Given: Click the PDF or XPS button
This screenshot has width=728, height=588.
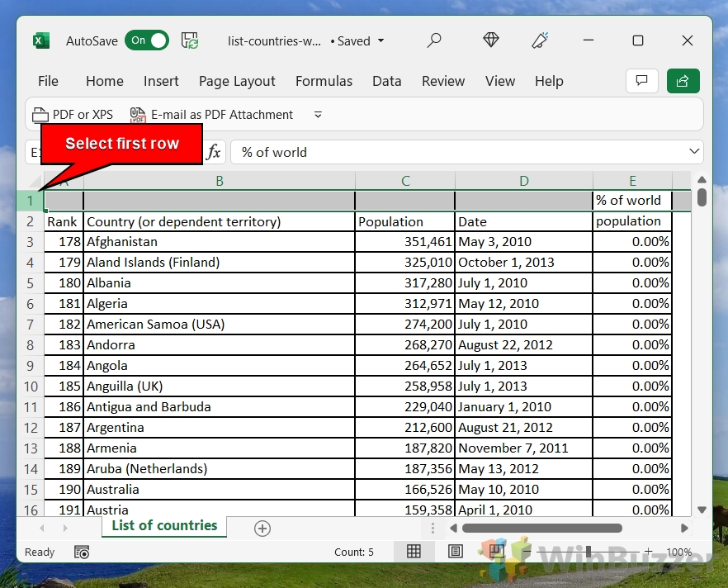Looking at the screenshot, I should pyautogui.click(x=73, y=115).
